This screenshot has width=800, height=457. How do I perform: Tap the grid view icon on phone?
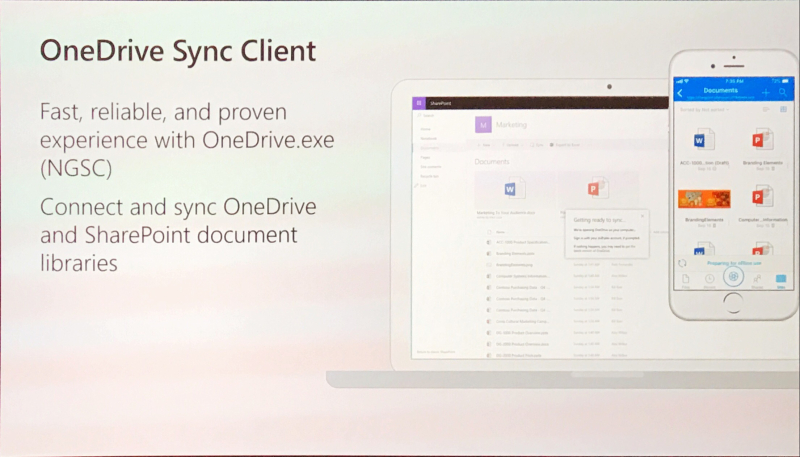(783, 109)
